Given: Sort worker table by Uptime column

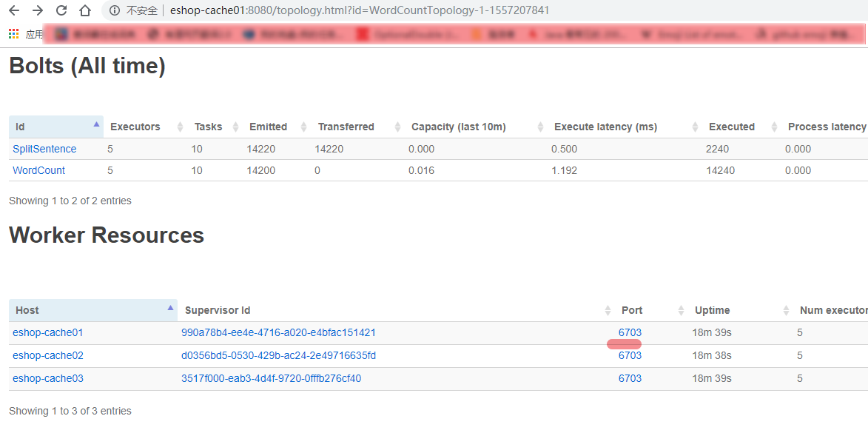Looking at the screenshot, I should [x=712, y=310].
